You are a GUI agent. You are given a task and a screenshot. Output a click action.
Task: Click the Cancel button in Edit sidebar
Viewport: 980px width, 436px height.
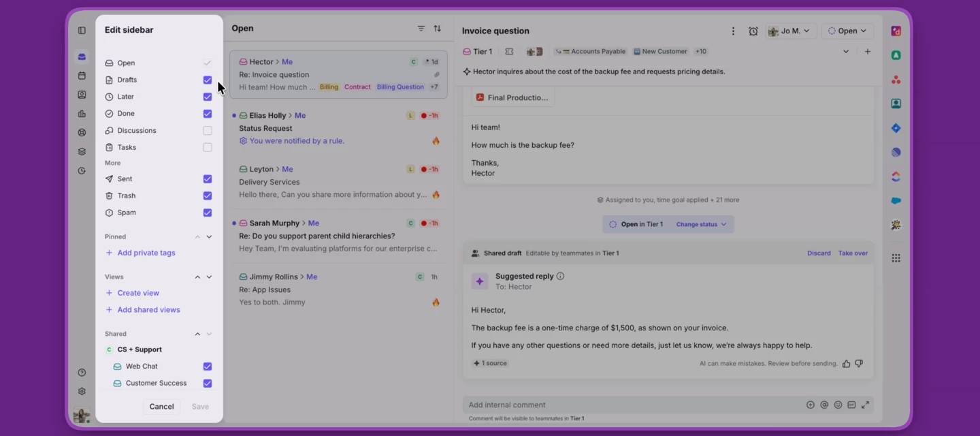[161, 407]
